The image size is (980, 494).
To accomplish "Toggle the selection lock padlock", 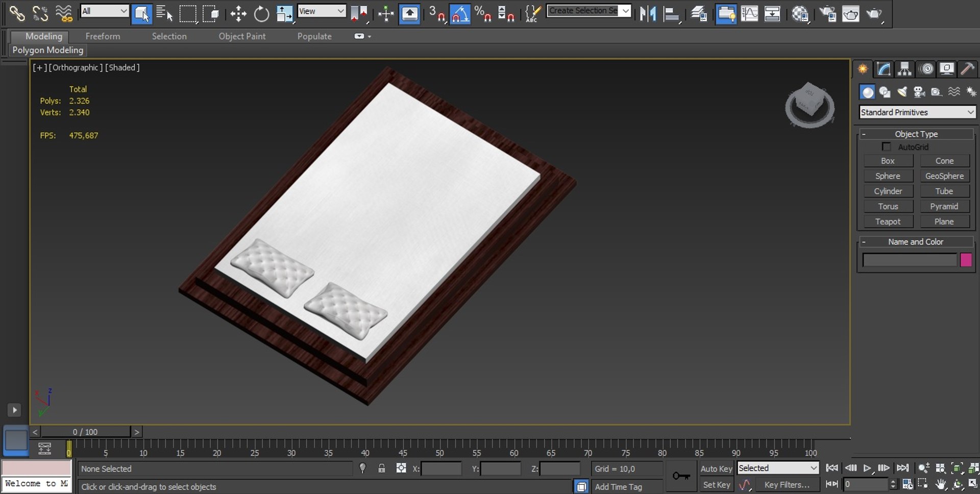I will coord(381,468).
